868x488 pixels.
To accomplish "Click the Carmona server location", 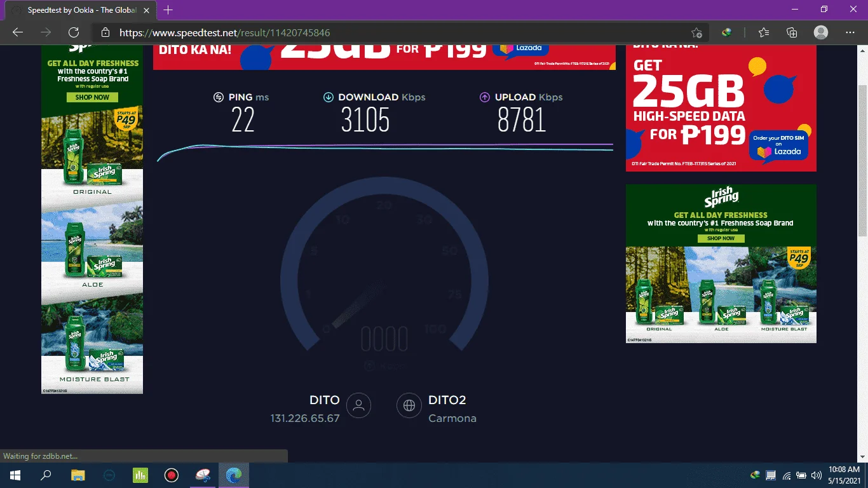I will [452, 419].
